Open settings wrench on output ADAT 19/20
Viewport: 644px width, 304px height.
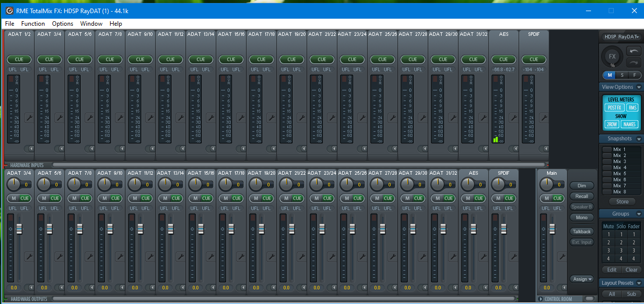point(271,257)
